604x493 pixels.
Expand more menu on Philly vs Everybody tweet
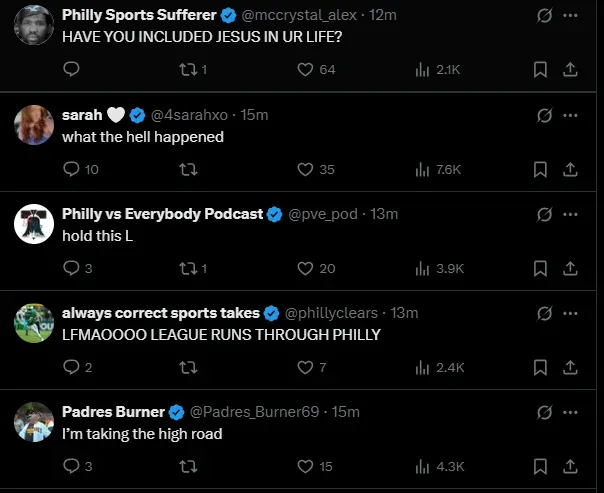click(571, 214)
